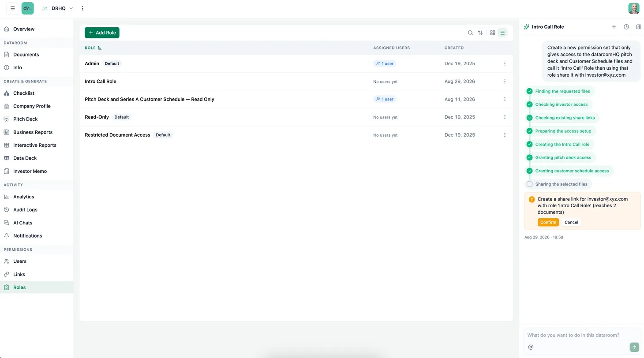The height and width of the screenshot is (358, 644).
Task: Click the Notifications bell icon
Action: coord(7,236)
